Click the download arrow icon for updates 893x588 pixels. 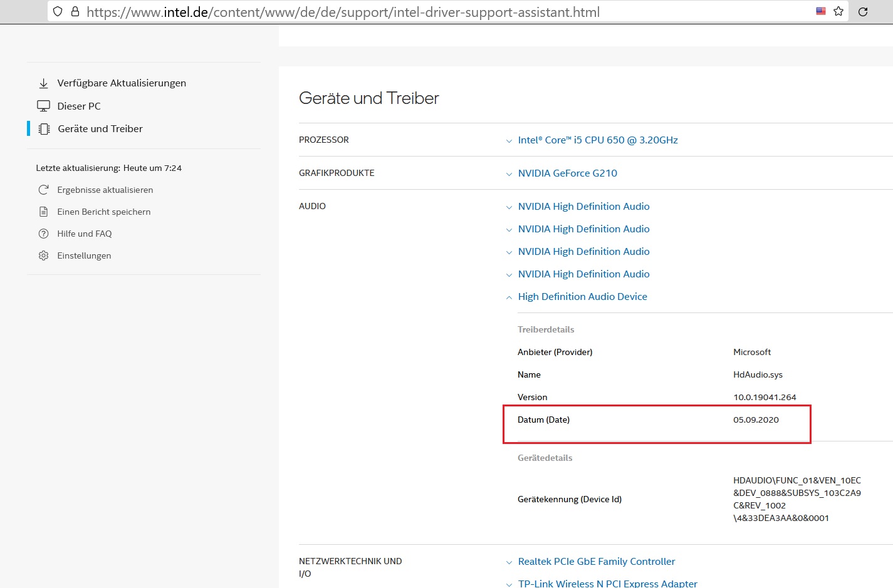(x=43, y=83)
